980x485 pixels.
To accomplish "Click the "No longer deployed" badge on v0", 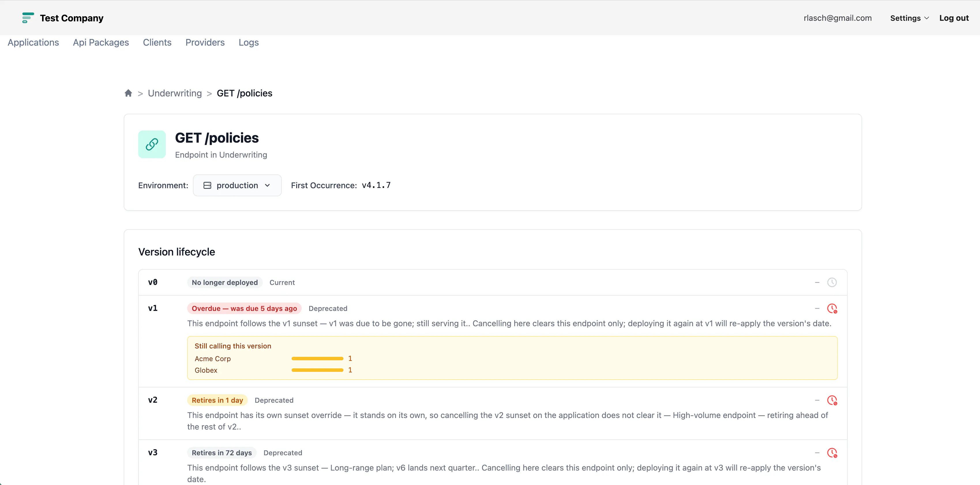I will [225, 282].
